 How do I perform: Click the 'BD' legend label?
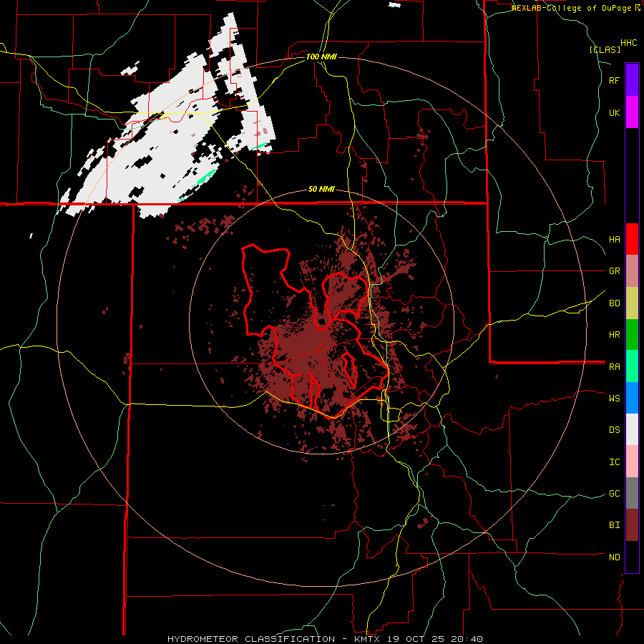614,303
